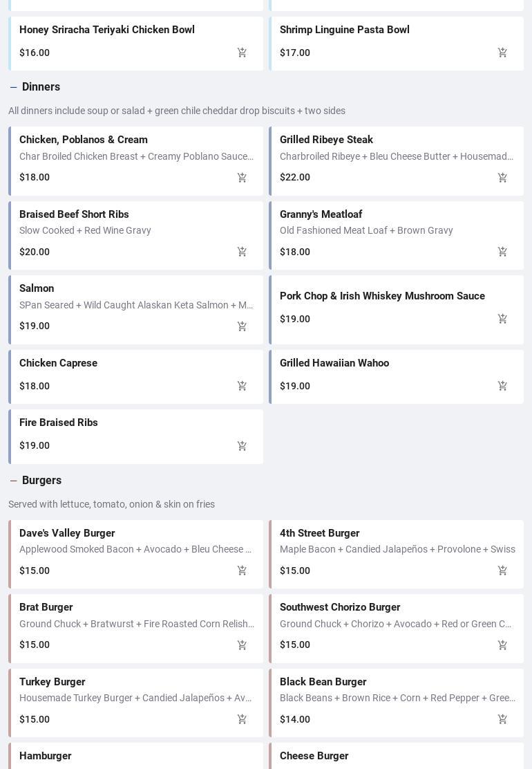Open Southwest Chorizo Burger details
Viewport: 532px width, 769px height.
point(339,607)
